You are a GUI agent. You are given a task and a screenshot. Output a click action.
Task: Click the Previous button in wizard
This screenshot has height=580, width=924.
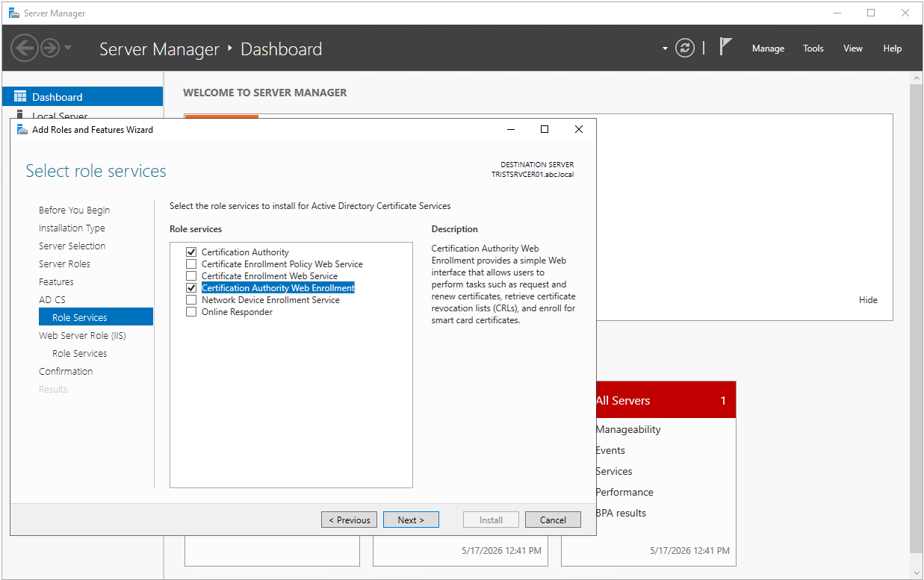tap(349, 520)
